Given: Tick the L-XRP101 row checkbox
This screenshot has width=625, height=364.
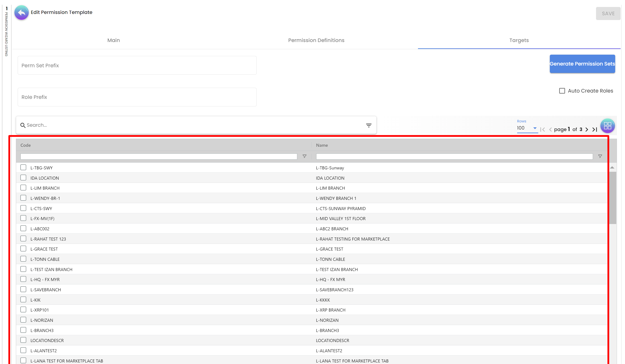Looking at the screenshot, I should pyautogui.click(x=23, y=310).
